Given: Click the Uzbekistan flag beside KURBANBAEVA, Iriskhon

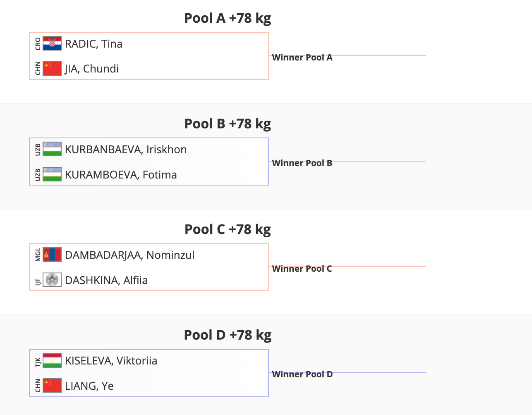Looking at the screenshot, I should pos(52,149).
